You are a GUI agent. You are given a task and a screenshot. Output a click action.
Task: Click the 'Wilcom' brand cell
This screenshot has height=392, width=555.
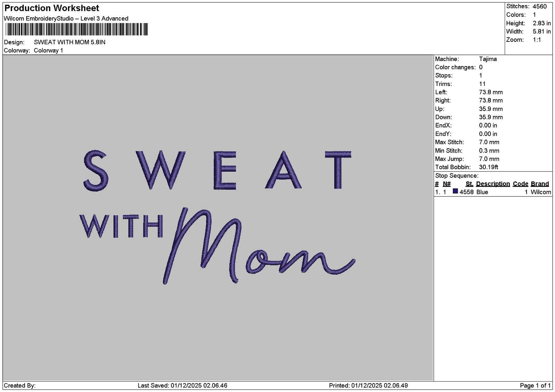pyautogui.click(x=541, y=192)
